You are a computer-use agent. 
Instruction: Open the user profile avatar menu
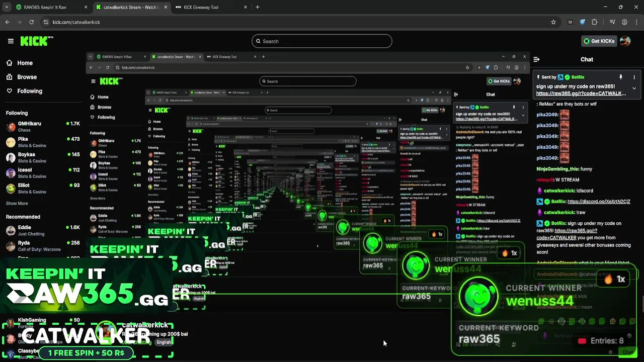click(625, 41)
